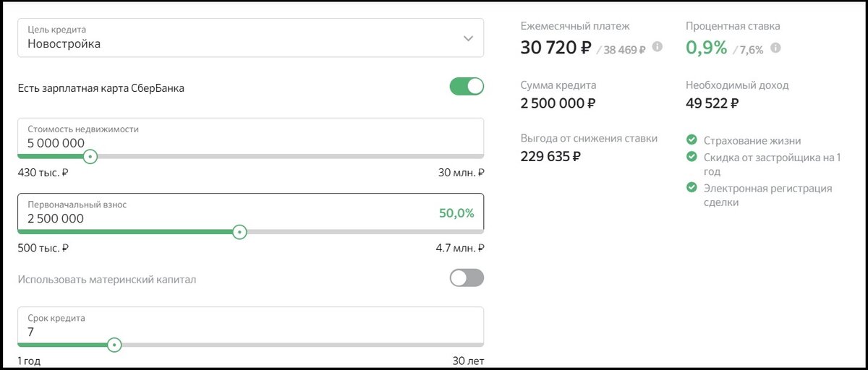The width and height of the screenshot is (868, 370).
Task: Click the property cost input field
Action: tap(217, 143)
